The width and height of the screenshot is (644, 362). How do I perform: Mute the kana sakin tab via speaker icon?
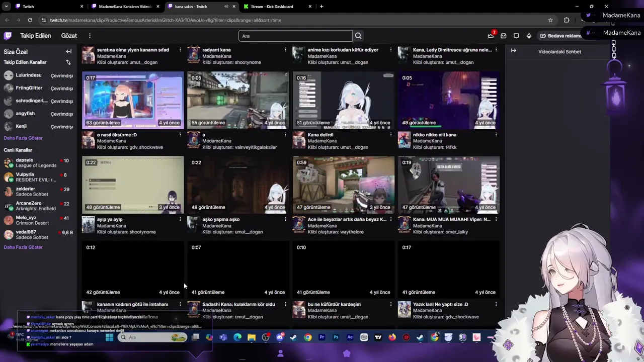pyautogui.click(x=226, y=7)
